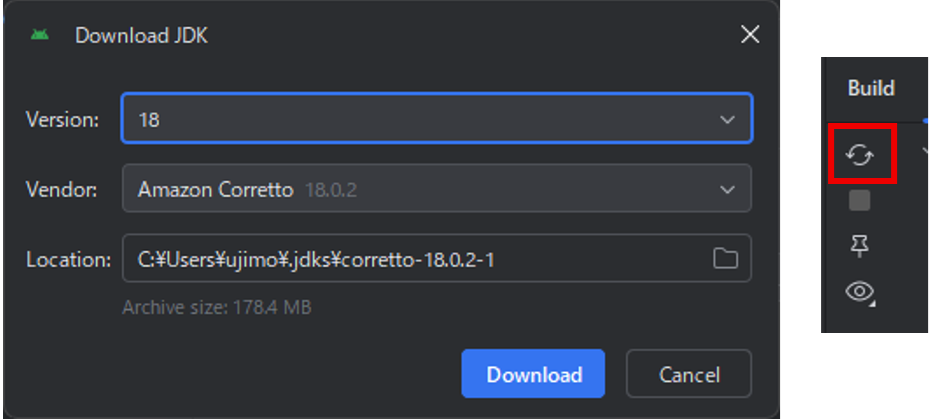Screen dimensions: 947x420
Task: Click the chevron beside the sync icon
Action: (x=925, y=152)
